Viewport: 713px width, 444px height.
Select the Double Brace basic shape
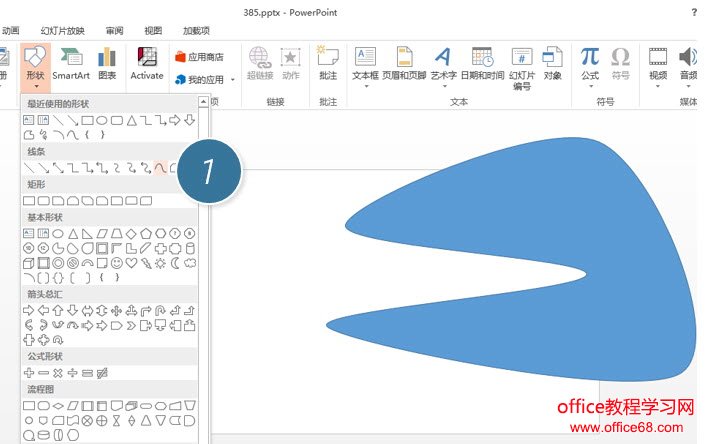pyautogui.click(x=58, y=278)
